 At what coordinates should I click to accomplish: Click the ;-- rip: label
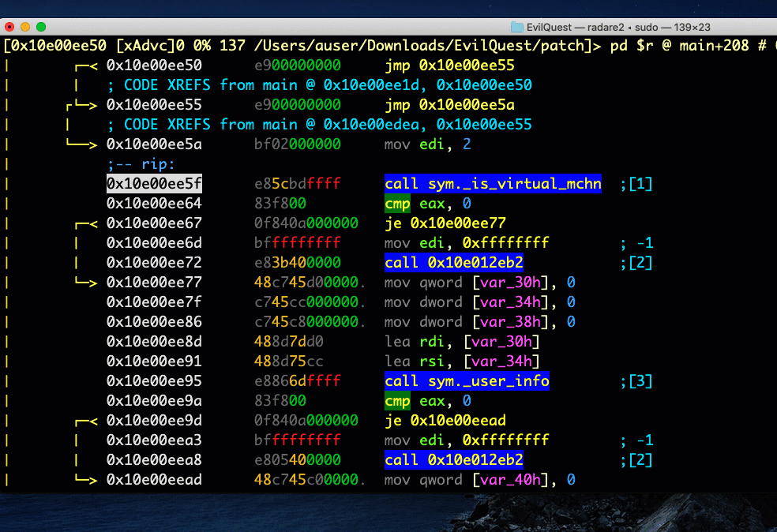click(141, 164)
